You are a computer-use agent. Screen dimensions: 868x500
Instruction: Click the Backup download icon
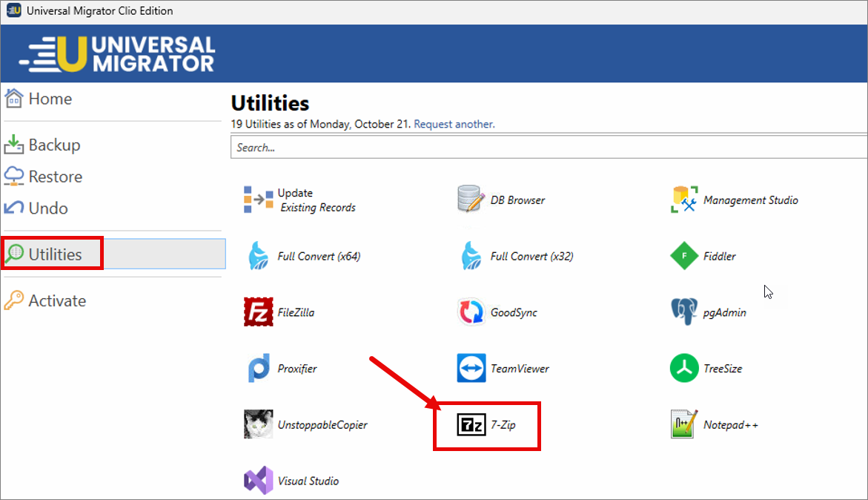pyautogui.click(x=14, y=145)
